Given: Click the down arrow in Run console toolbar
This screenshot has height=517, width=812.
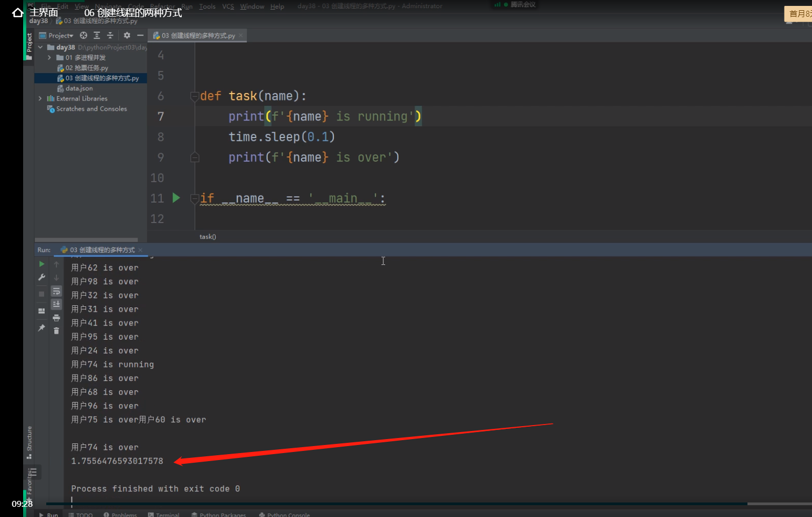Looking at the screenshot, I should (x=56, y=277).
